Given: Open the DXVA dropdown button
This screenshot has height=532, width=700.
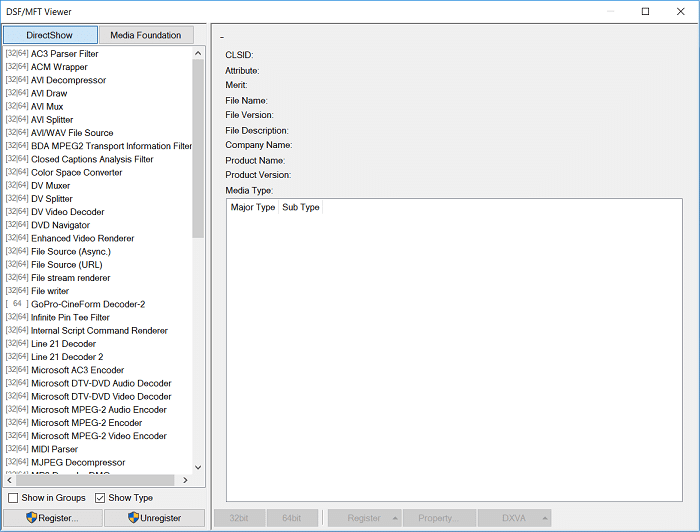Looking at the screenshot, I should [x=514, y=518].
